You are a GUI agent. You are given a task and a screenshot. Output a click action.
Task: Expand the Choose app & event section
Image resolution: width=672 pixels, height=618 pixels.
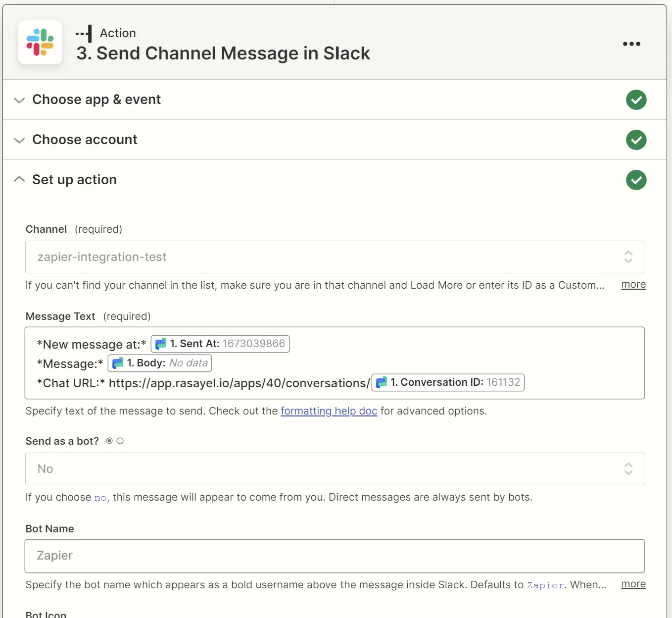tap(19, 100)
